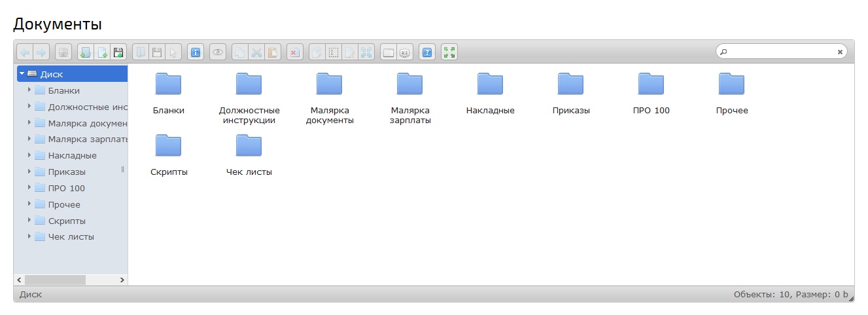Go forward with the right arrow toolbar icon

tap(41, 52)
